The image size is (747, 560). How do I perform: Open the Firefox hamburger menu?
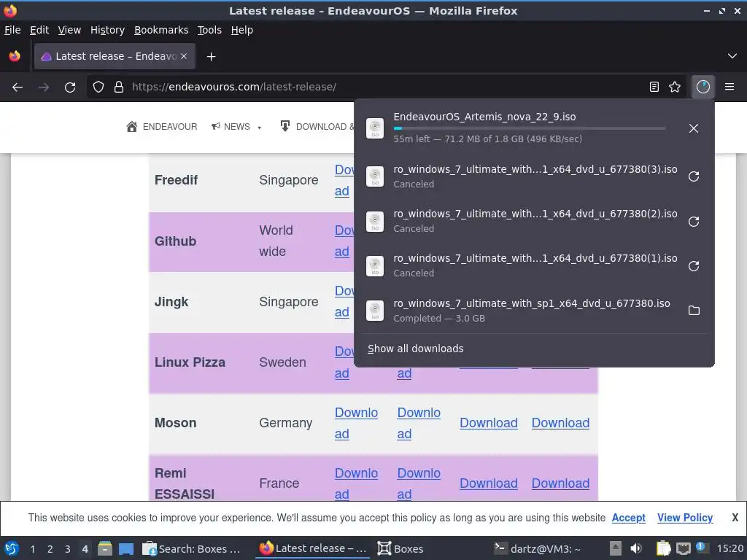[x=729, y=87]
